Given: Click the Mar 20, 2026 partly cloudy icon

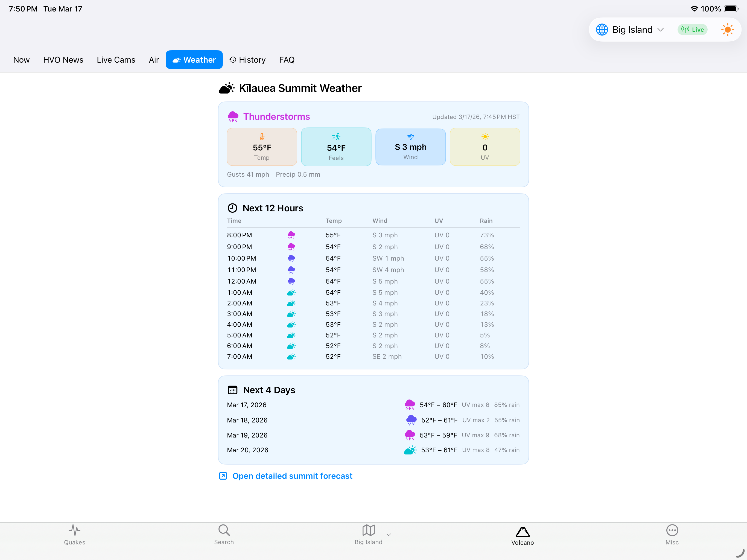Looking at the screenshot, I should point(410,450).
